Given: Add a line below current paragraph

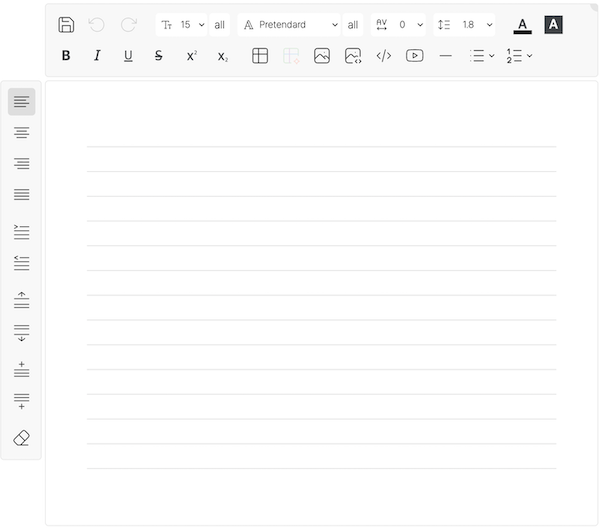Looking at the screenshot, I should point(21,401).
